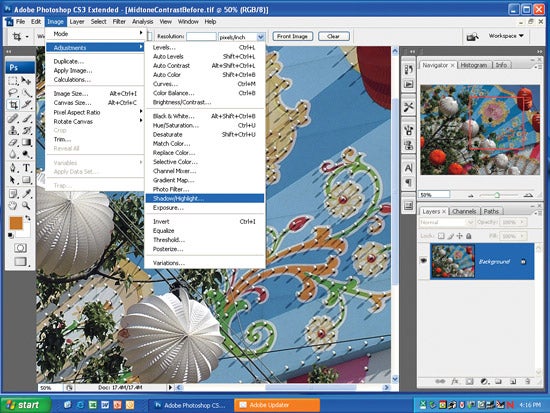Click the Background layer thumbnail
This screenshot has height=413, width=550.
tap(453, 261)
